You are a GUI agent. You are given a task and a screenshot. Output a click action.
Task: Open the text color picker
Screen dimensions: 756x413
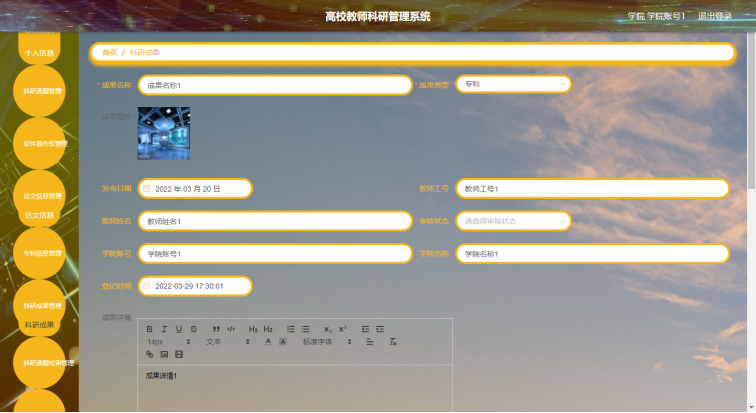pyautogui.click(x=268, y=342)
